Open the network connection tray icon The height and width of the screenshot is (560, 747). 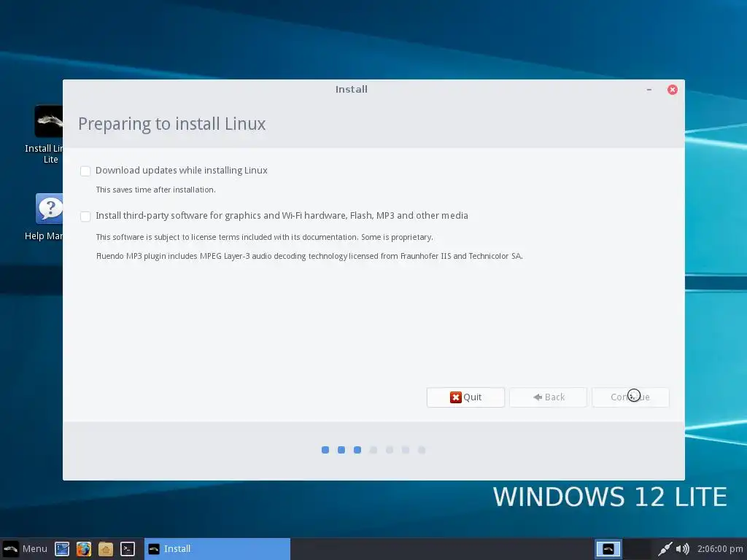pos(665,549)
